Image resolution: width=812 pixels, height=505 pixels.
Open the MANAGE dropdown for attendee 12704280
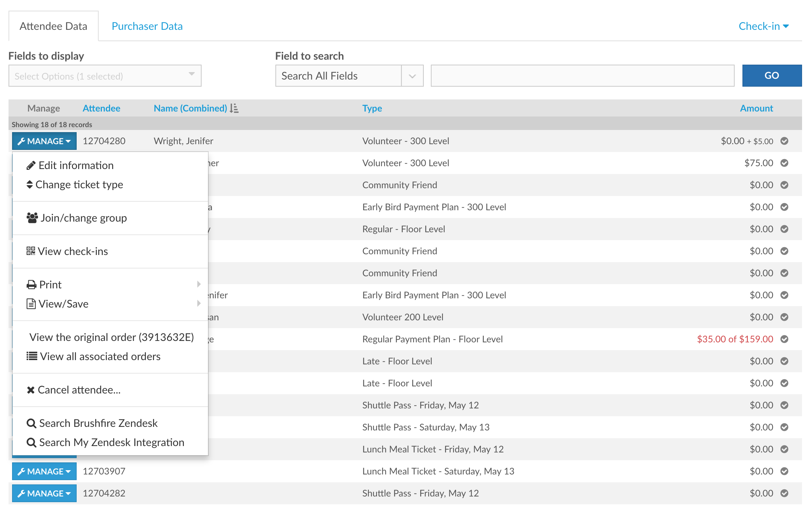tap(44, 141)
